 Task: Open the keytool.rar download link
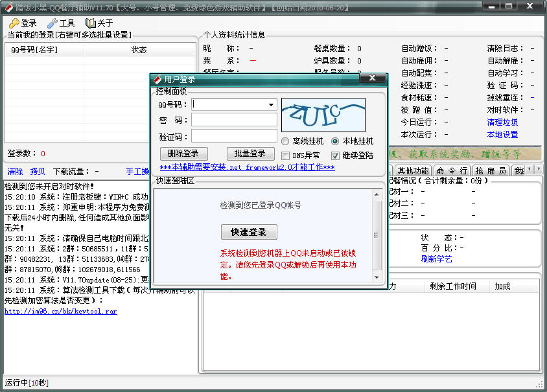61,311
